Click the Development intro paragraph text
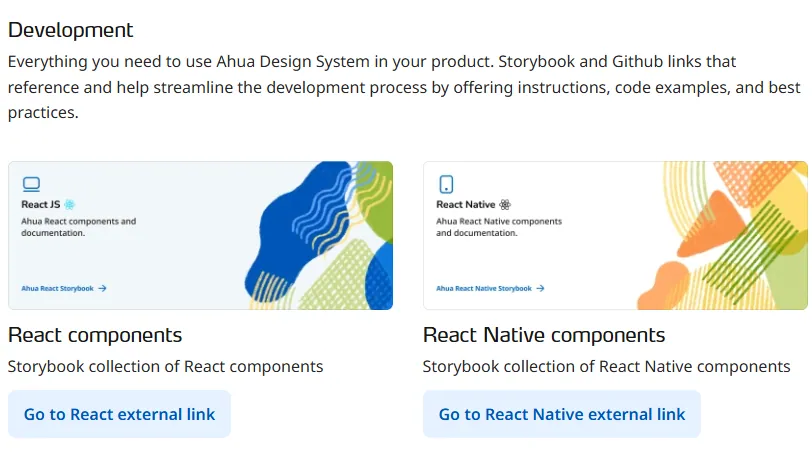The image size is (812, 463). point(404,87)
